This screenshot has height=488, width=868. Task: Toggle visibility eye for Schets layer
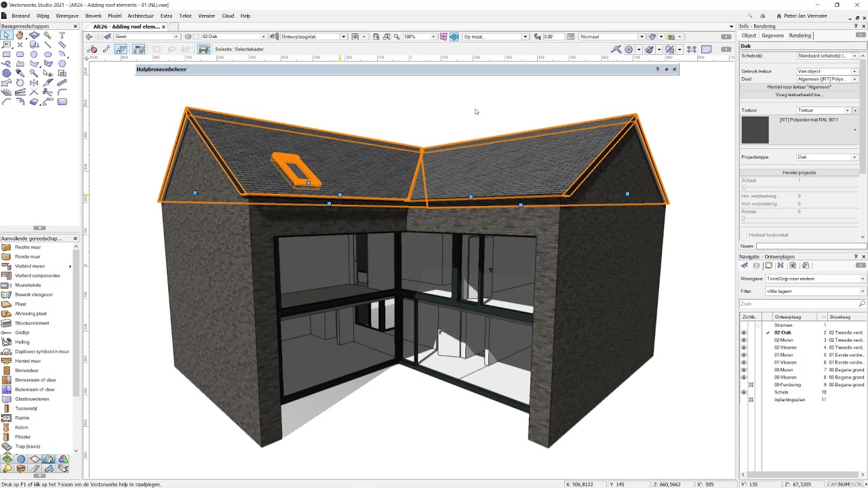pos(744,392)
